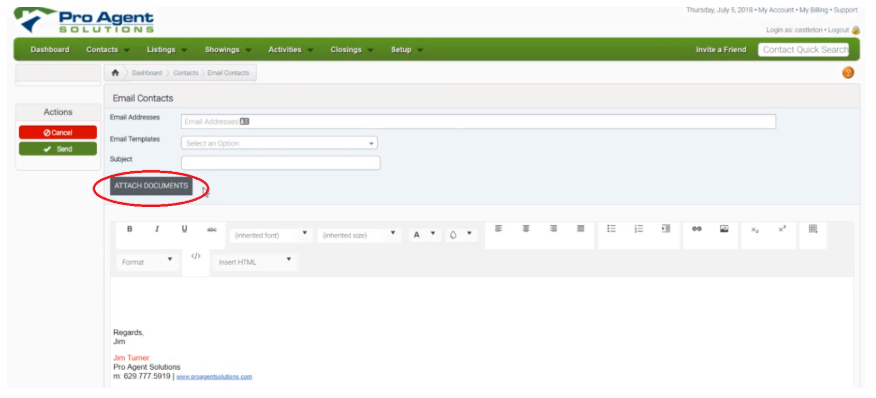Focus the Email Addresses field

tap(478, 121)
